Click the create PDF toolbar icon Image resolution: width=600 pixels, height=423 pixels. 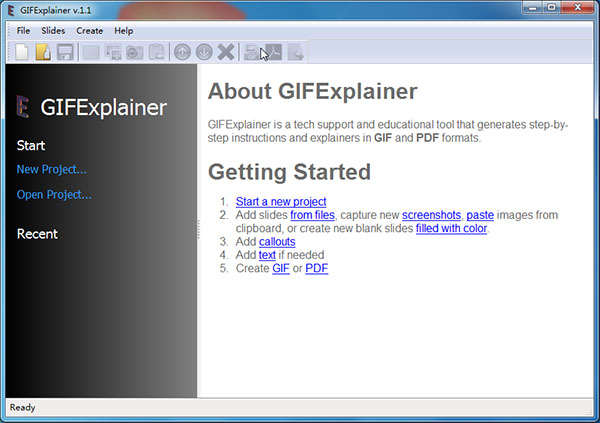click(274, 52)
